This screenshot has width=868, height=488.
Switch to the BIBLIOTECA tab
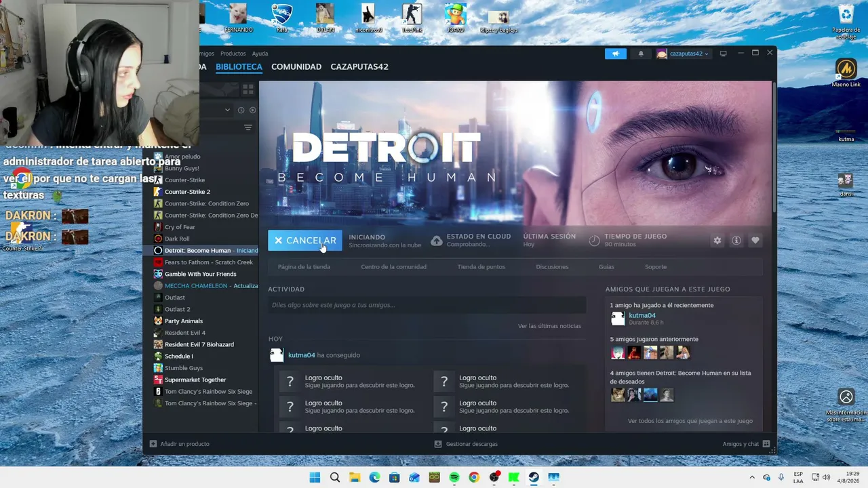239,67
